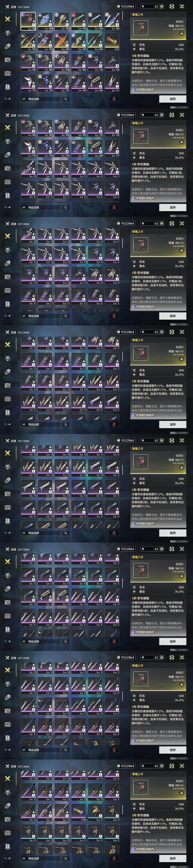Open the weapons tab in the topmost sidebar
The width and height of the screenshot is (193, 868).
[7, 19]
